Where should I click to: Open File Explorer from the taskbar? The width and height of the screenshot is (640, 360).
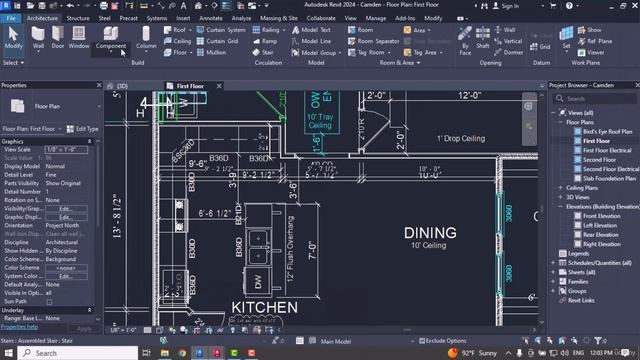click(x=165, y=353)
